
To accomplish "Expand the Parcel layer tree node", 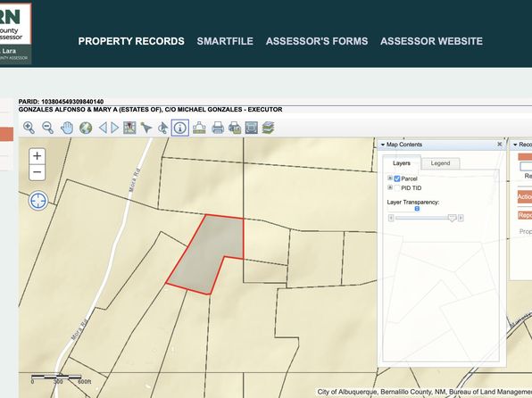I will pyautogui.click(x=390, y=178).
